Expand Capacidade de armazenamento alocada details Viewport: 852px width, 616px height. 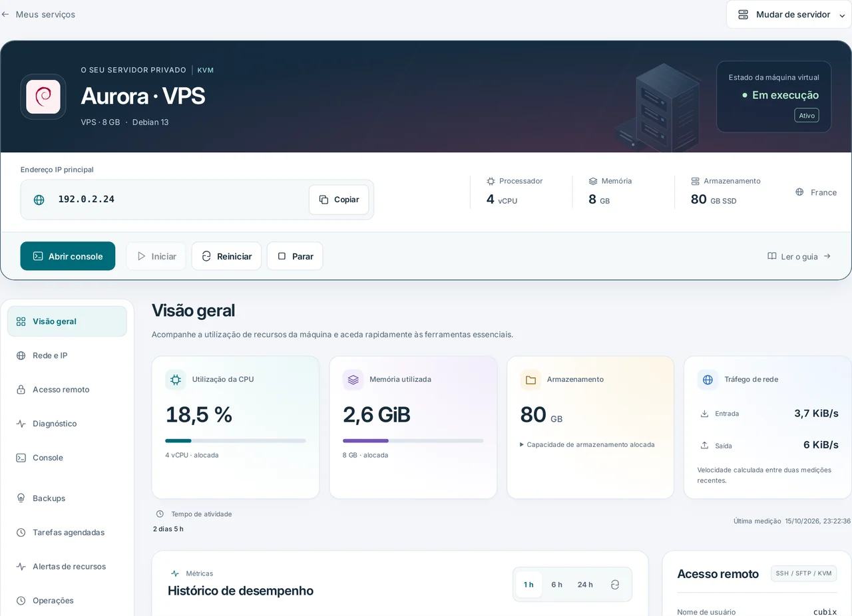pyautogui.click(x=587, y=444)
